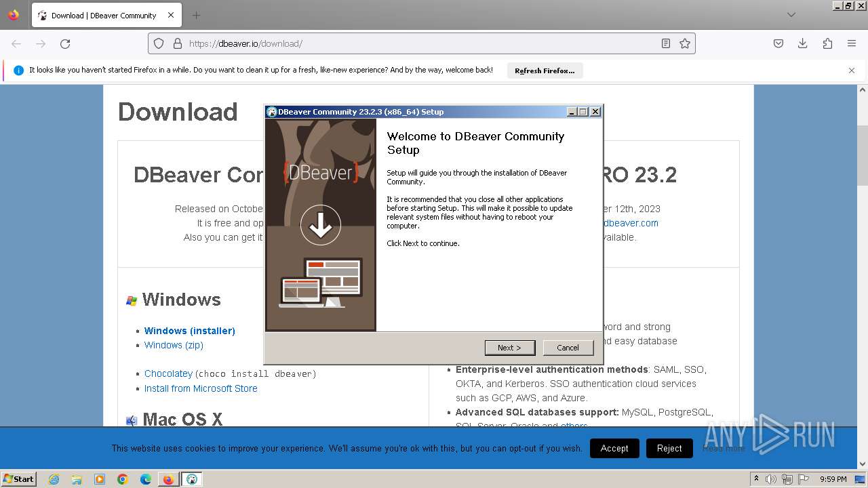868x488 pixels.
Task: Launch Google Chrome from taskbar
Action: pos(123,479)
